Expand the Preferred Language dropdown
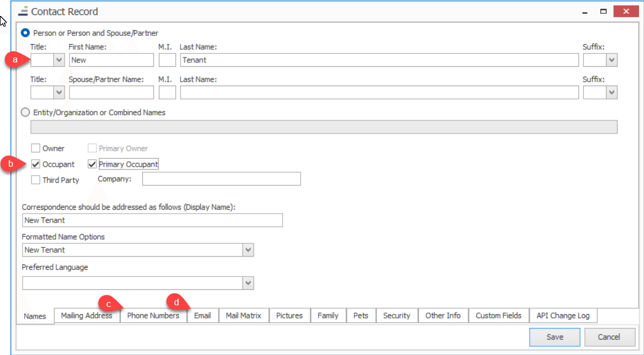644x355 pixels. [248, 283]
